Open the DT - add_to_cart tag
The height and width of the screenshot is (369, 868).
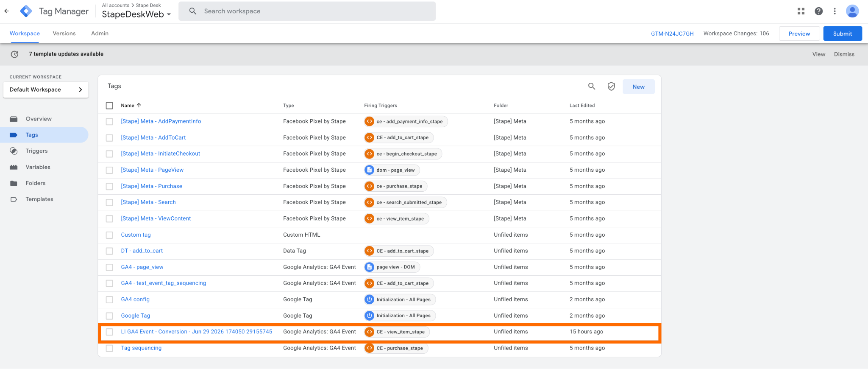pyautogui.click(x=142, y=251)
